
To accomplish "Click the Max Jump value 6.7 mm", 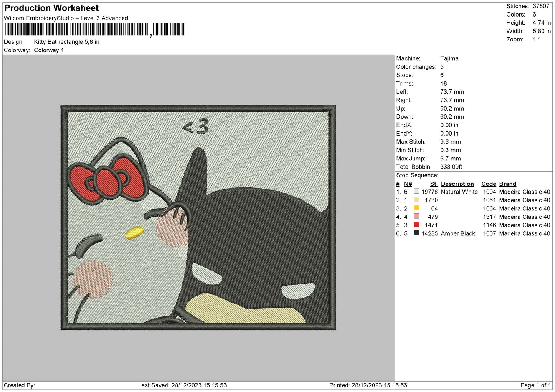I will [451, 159].
